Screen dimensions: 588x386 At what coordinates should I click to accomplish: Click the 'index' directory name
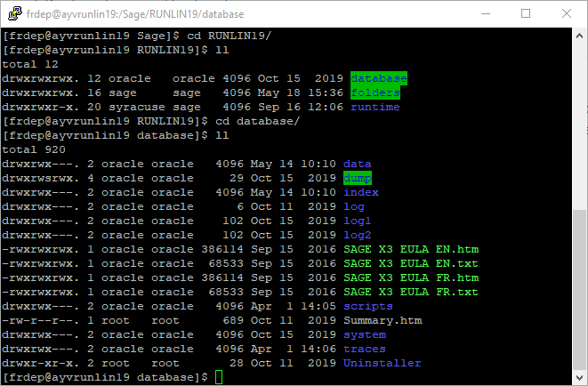pyautogui.click(x=361, y=192)
